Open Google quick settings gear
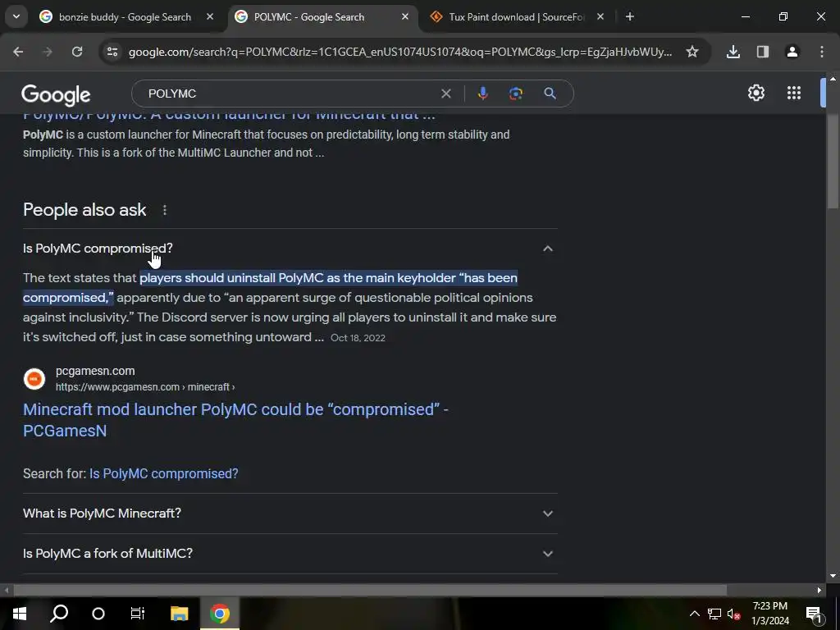Screen dimensions: 840x630 (x=756, y=93)
